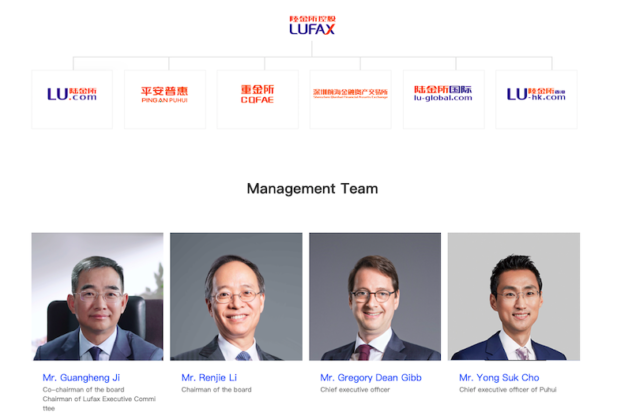The width and height of the screenshot is (632, 420).
Task: Open Gregory Dean Gibb's portrait photo
Action: click(375, 296)
